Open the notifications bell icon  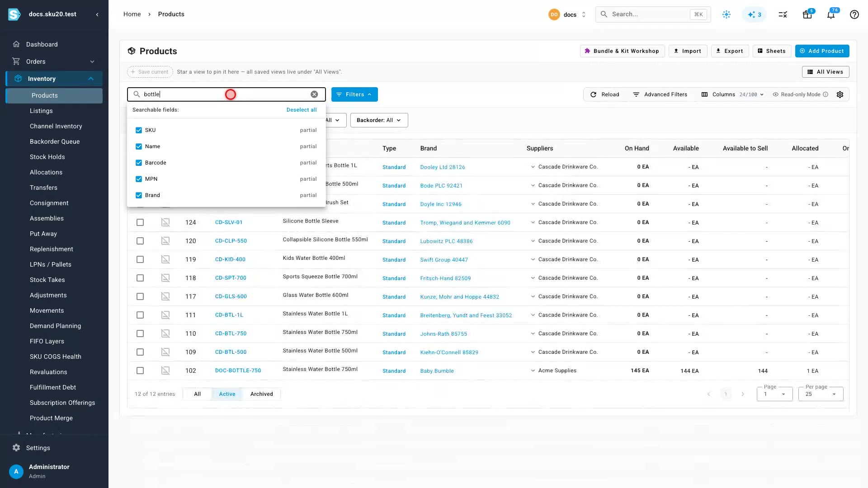coord(831,14)
